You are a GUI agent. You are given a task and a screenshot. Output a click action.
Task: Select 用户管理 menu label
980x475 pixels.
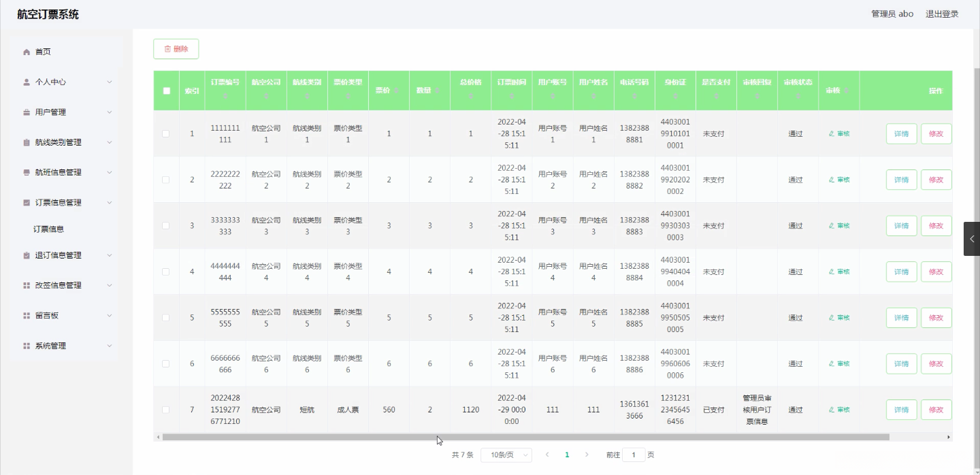coord(51,112)
